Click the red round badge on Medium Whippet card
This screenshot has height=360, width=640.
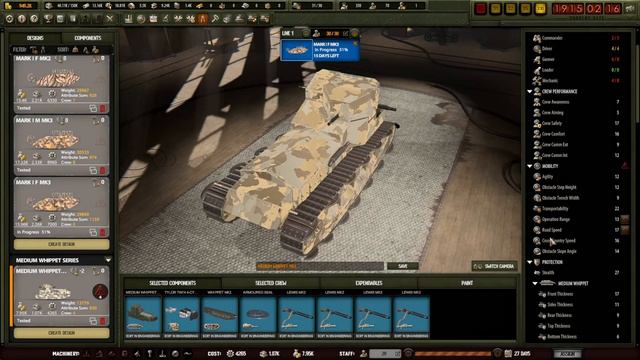pos(100,291)
